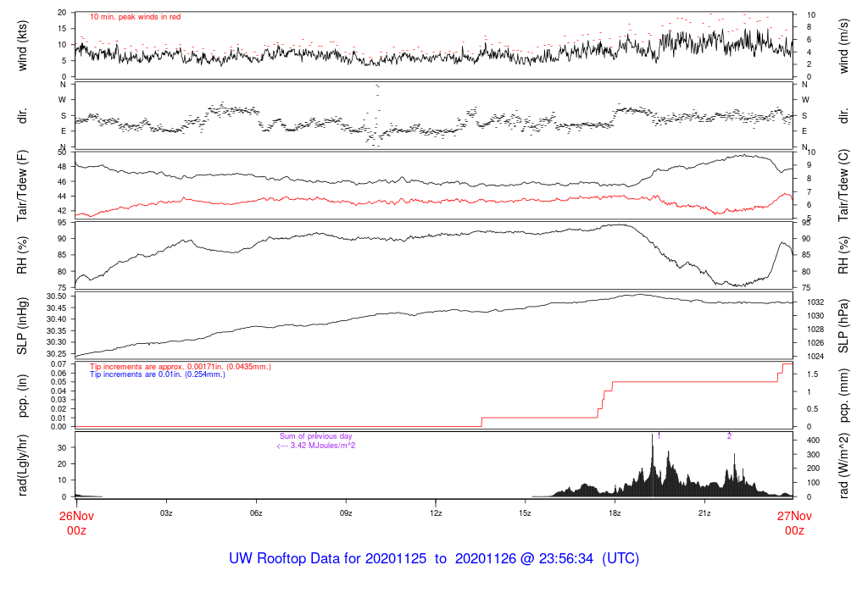The height and width of the screenshot is (593, 868).
Task: Click the 'rad (W/m^2)' axis label
Action: 843,465
